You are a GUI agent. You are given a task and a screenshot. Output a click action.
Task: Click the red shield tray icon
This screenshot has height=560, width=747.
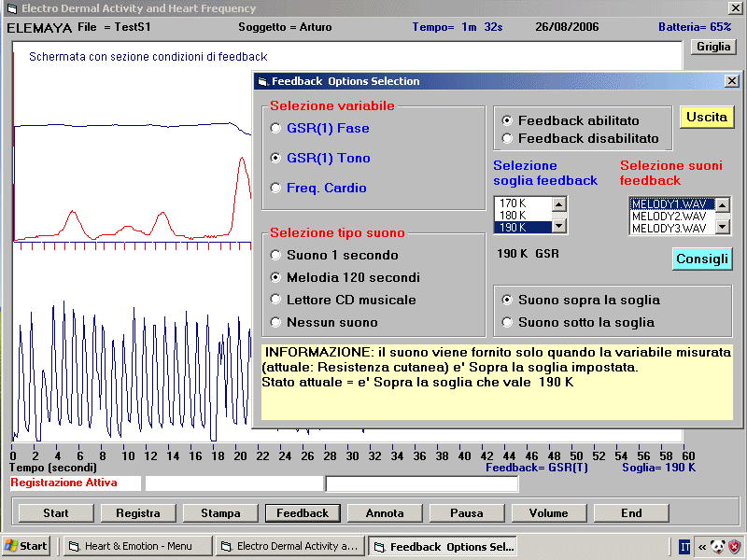pos(735,546)
